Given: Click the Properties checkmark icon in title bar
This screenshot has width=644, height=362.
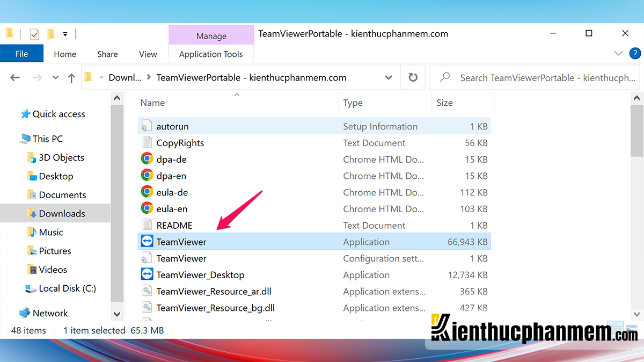Looking at the screenshot, I should click(x=34, y=34).
